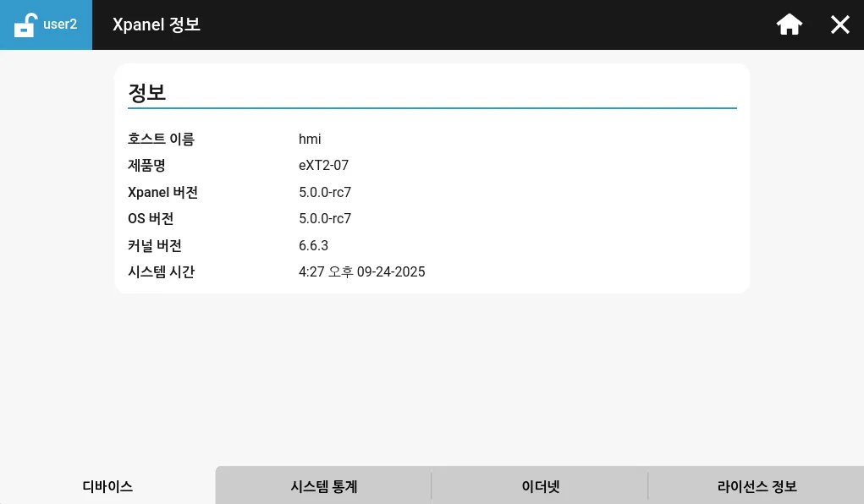864x504 pixels.
Task: Close the Xpanel 정보 window
Action: pos(839,25)
